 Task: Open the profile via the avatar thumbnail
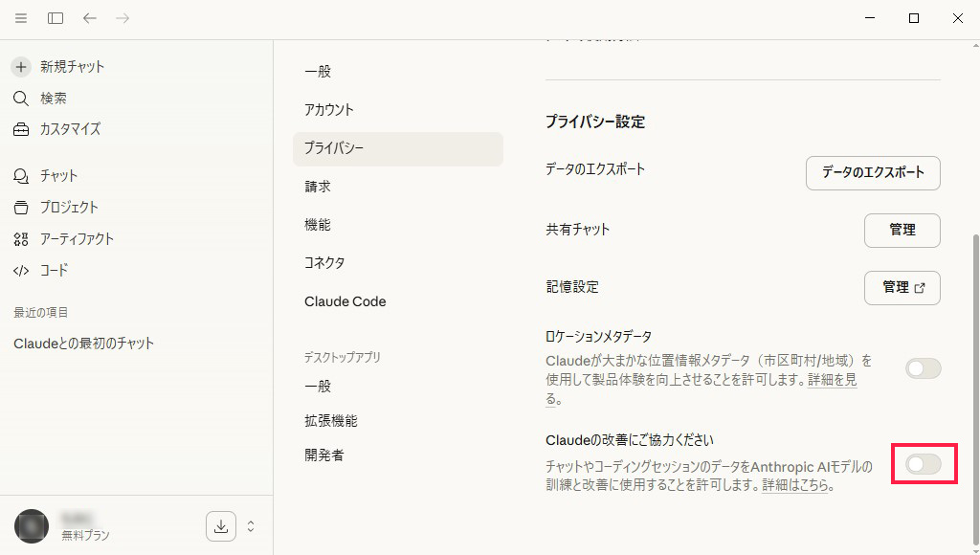pos(31,526)
